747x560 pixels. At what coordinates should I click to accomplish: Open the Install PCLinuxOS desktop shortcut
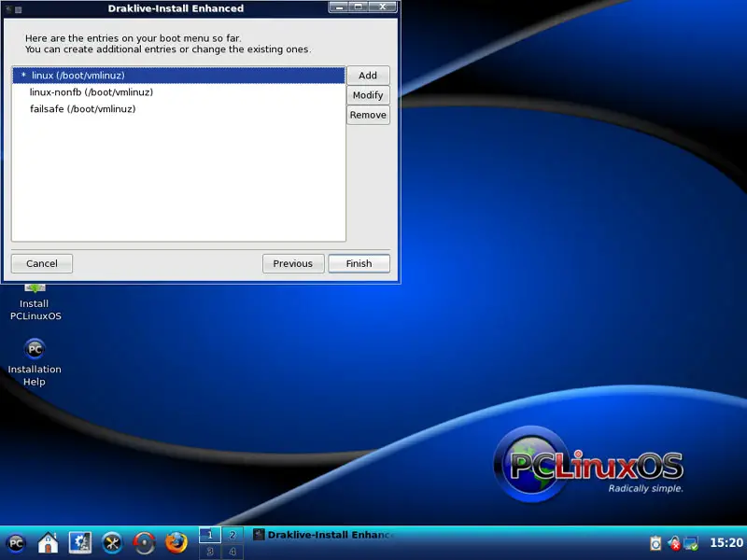pyautogui.click(x=35, y=302)
